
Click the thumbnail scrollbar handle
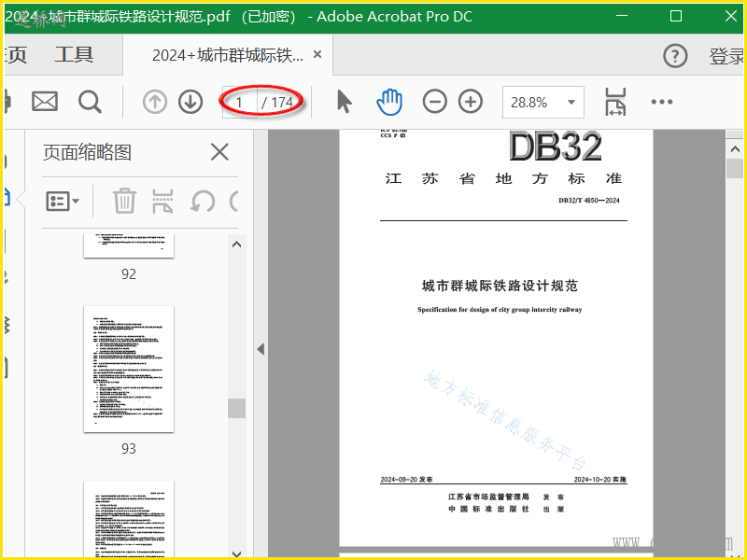(237, 409)
